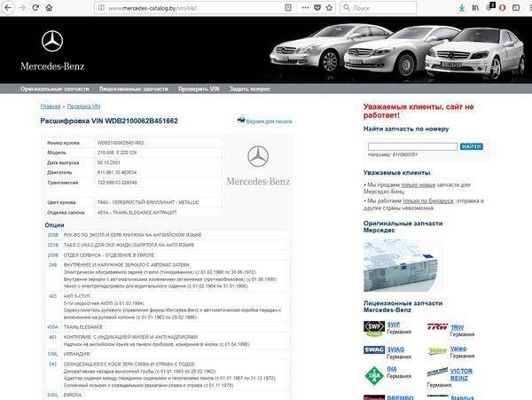Click the browser Forward arrow
532x400 pixels.
click(22, 7)
